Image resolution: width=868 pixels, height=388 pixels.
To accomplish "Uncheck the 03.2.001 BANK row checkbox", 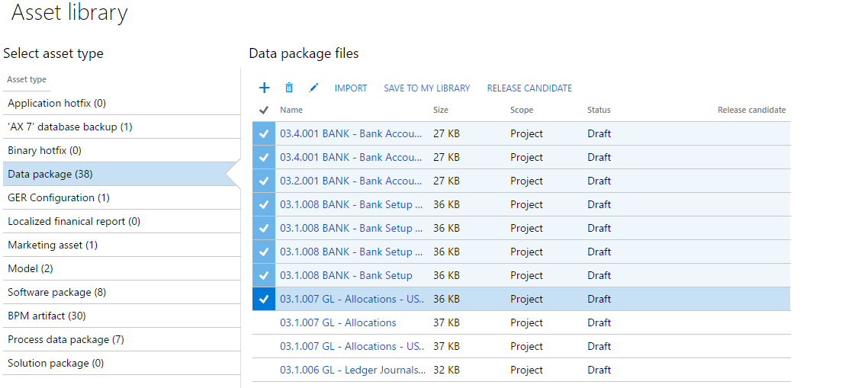I will pyautogui.click(x=264, y=181).
